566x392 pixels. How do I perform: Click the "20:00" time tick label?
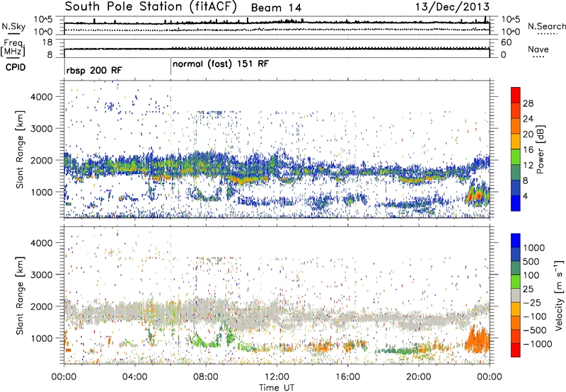tap(418, 377)
